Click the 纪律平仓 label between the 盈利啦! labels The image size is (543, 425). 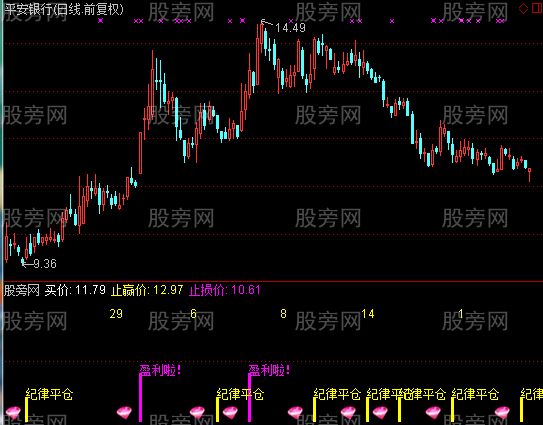pos(240,394)
